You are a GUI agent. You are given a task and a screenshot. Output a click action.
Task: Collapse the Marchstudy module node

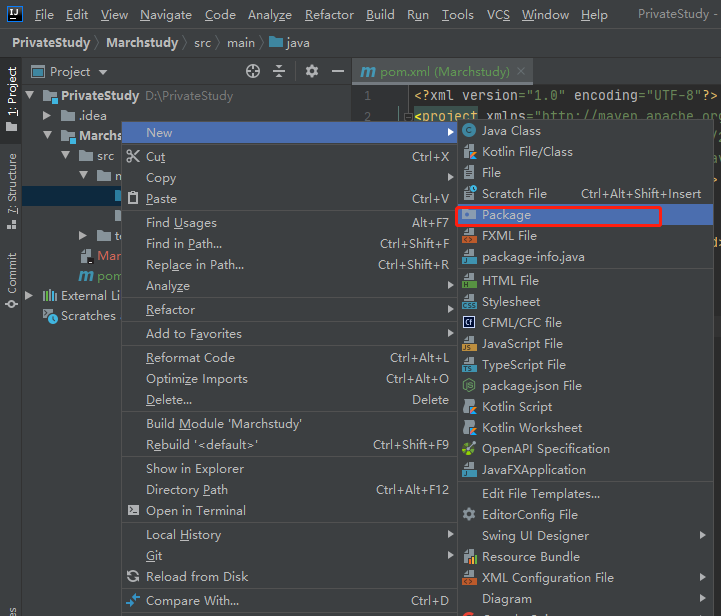click(48, 135)
